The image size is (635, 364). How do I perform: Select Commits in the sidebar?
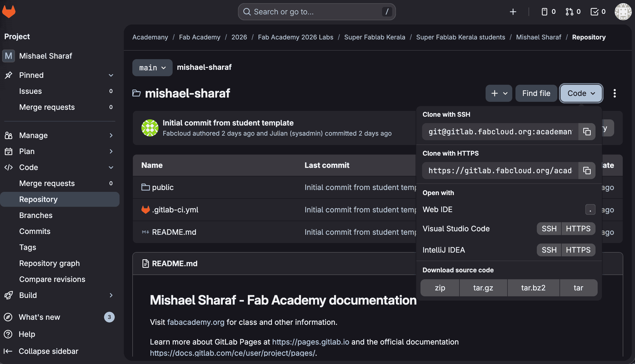(35, 231)
